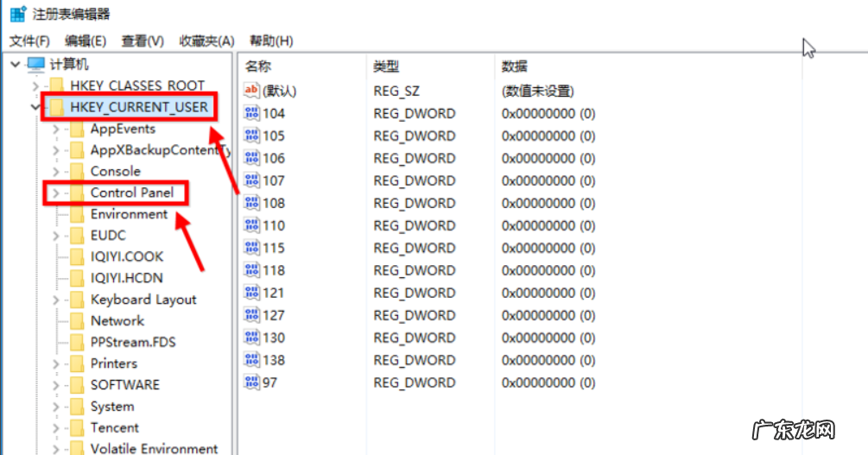Click the AppXBackupContentType folder icon
868x455 pixels.
(78, 150)
